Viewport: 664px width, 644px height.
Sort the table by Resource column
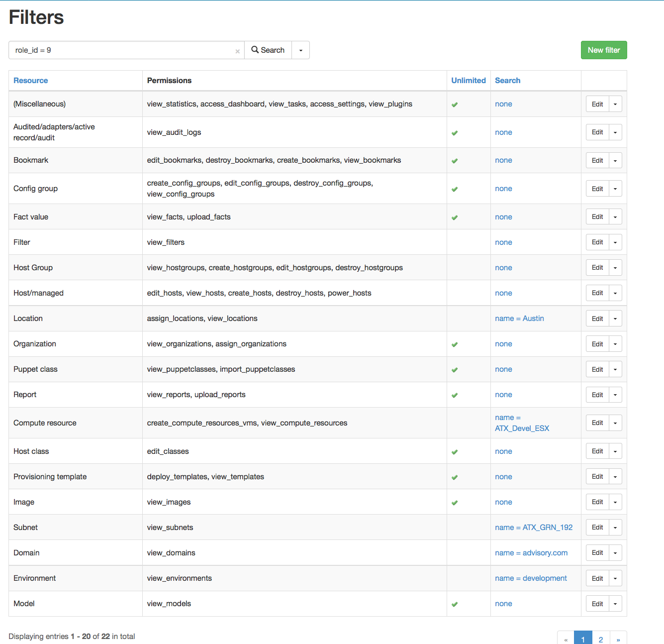coord(31,81)
